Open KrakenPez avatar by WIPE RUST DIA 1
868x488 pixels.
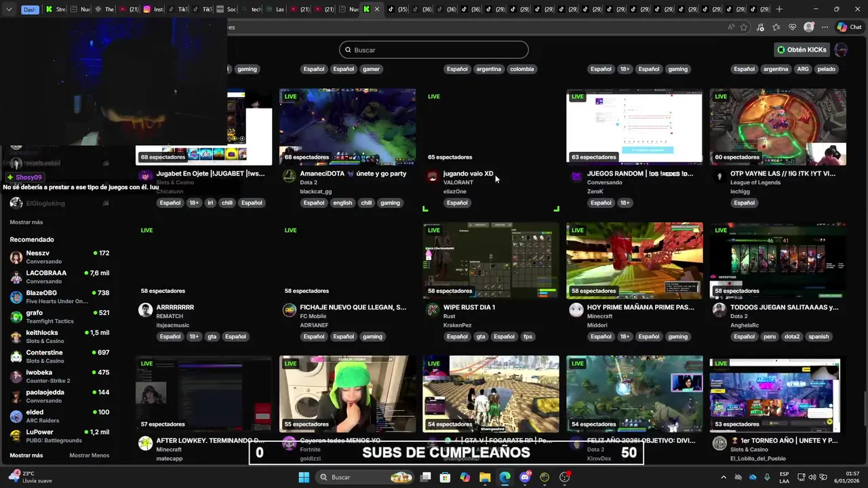click(433, 310)
